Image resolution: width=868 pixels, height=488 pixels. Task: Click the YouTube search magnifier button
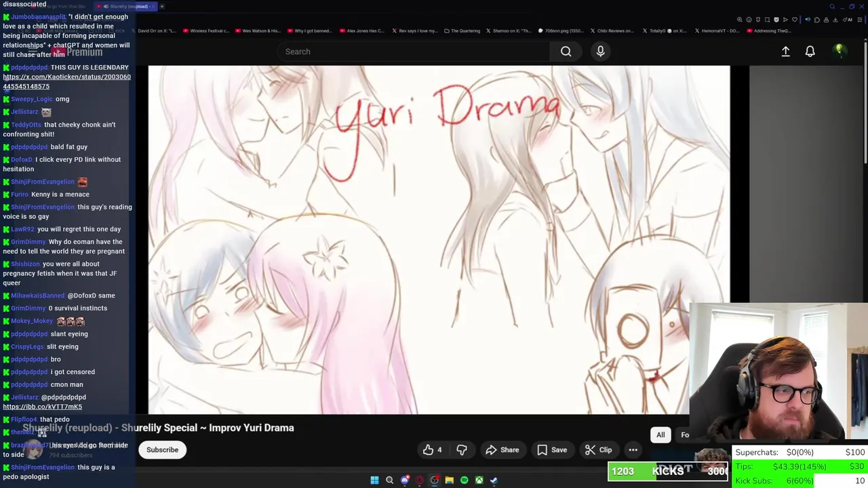point(566,52)
